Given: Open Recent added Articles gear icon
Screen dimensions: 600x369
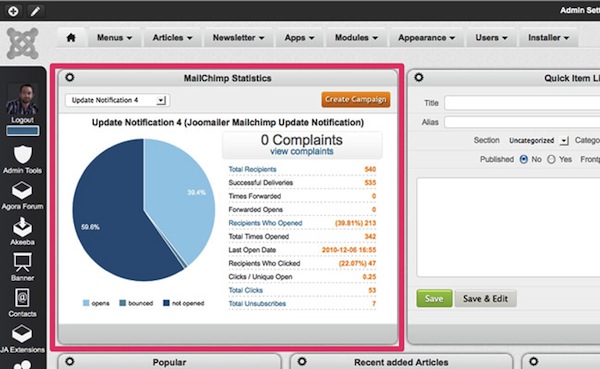Looking at the screenshot, I should [302, 361].
